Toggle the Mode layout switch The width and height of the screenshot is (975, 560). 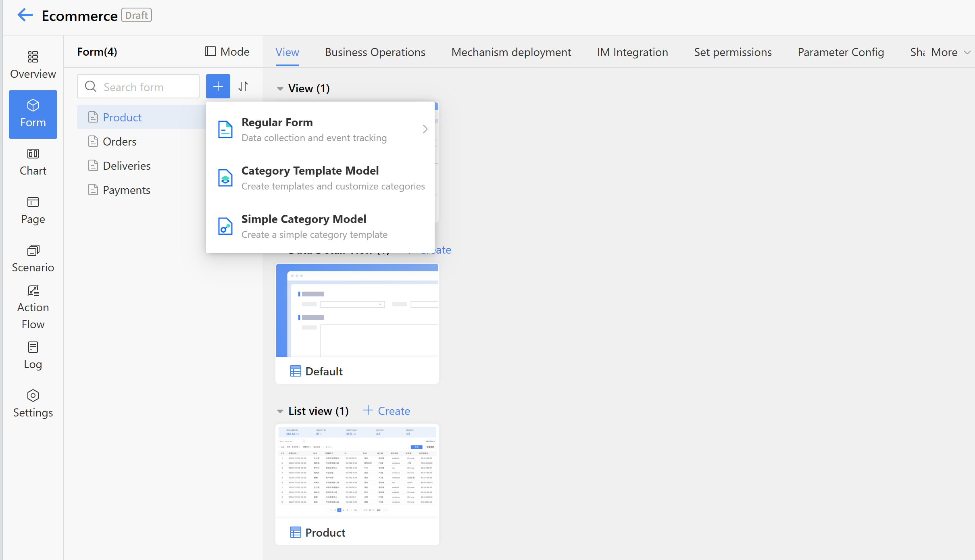tap(227, 52)
